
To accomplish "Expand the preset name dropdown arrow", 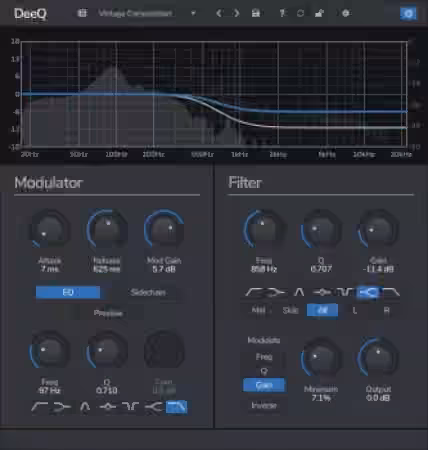I will pyautogui.click(x=193, y=14).
